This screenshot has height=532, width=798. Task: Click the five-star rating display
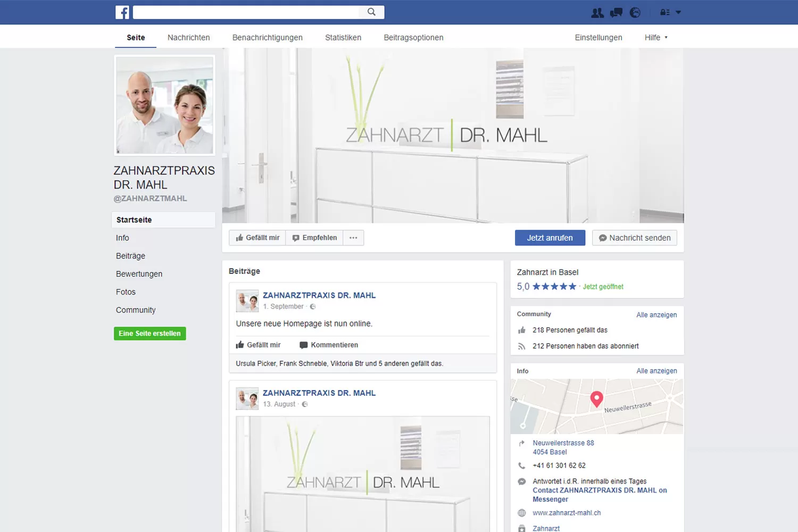point(554,286)
